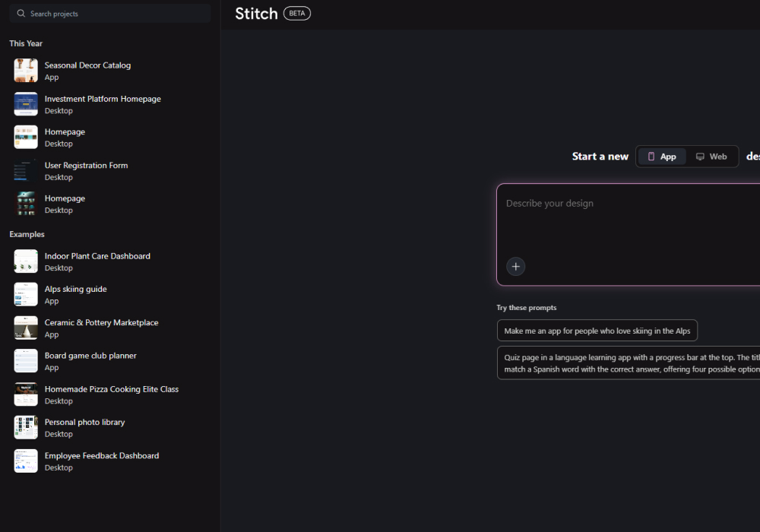
Task: Open Seasonal Decor Catalog project thumbnail
Action: tap(26, 71)
